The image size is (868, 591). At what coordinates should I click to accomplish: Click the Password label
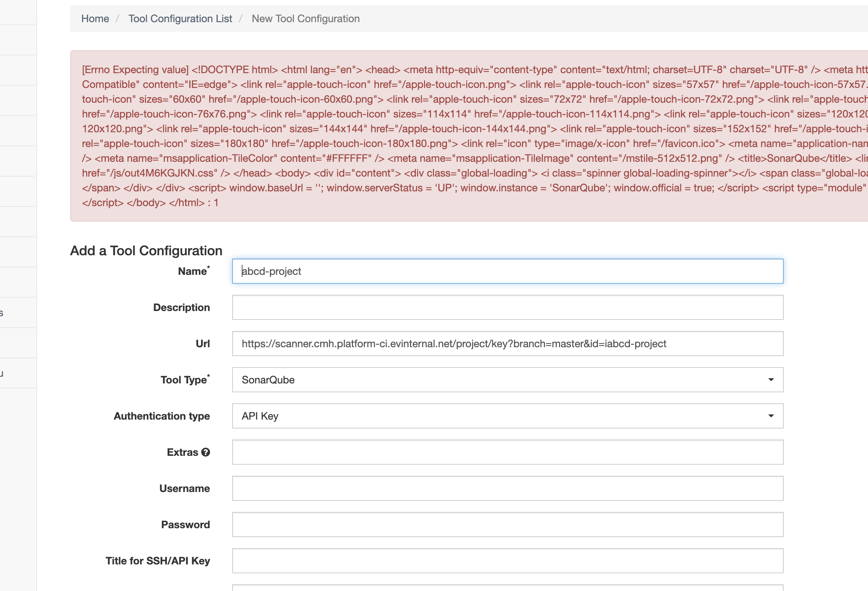(x=186, y=525)
